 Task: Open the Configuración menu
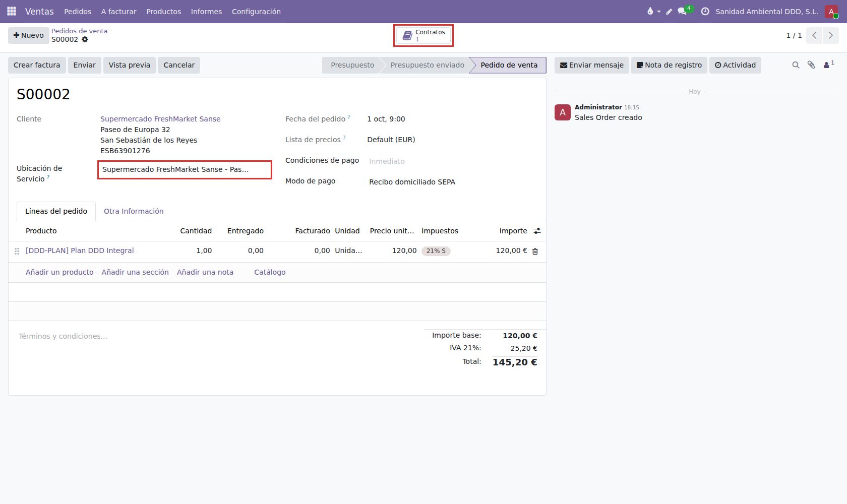tap(256, 12)
